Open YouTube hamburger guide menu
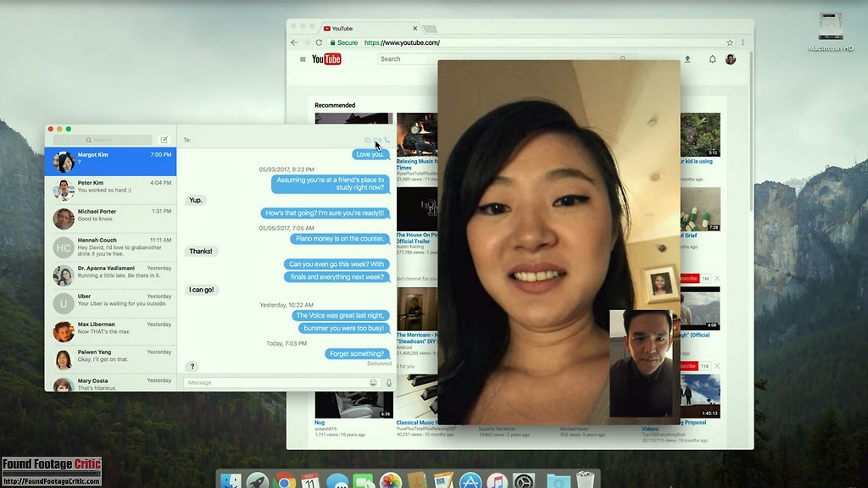Screen dimensions: 868x488 pyautogui.click(x=303, y=59)
